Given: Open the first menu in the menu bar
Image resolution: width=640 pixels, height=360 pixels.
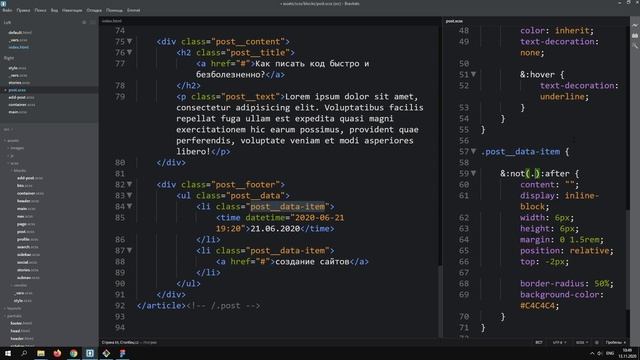Looking at the screenshot, I should pyautogui.click(x=7, y=10).
